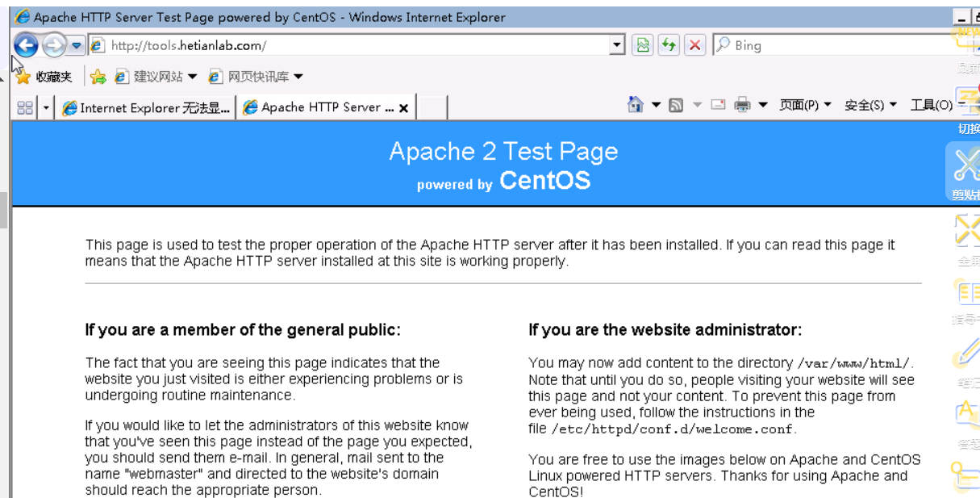
Task: Click the RSS feeds icon
Action: pos(677,105)
